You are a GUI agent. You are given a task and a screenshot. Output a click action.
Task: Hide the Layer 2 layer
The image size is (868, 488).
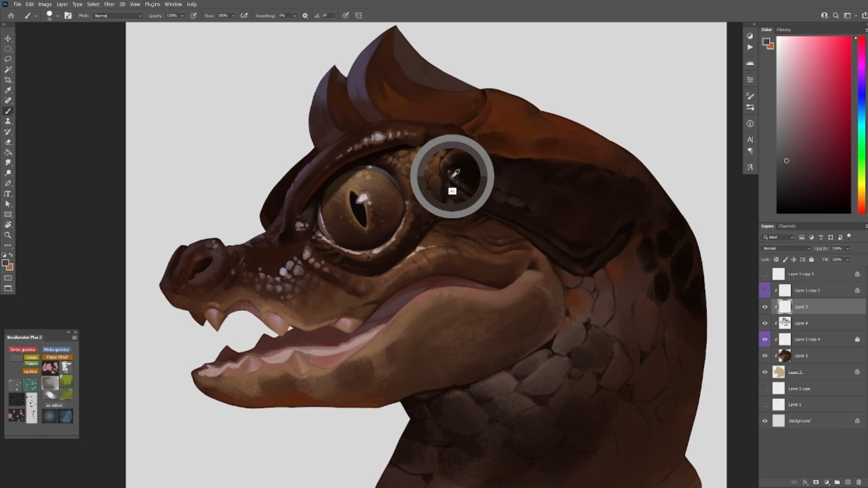click(x=765, y=356)
